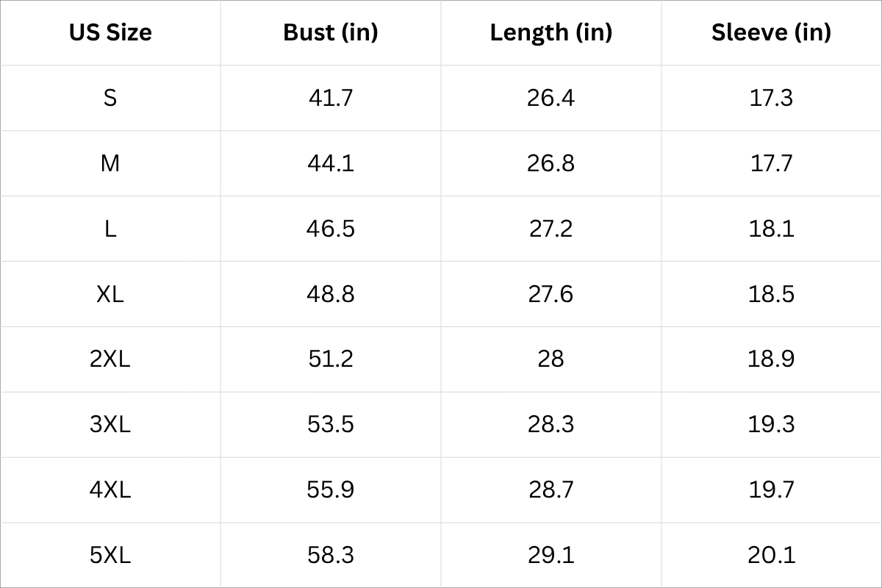Click the 58.3 bust cell

click(330, 555)
